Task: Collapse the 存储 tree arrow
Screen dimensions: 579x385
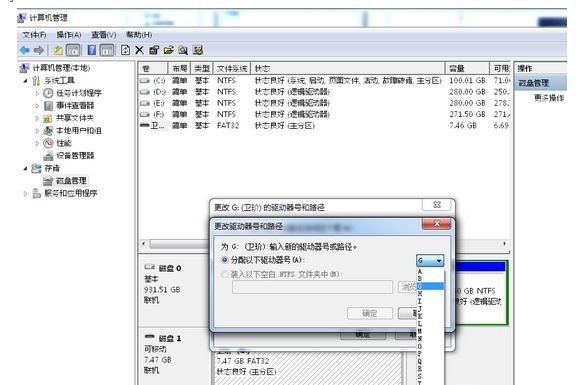Action: point(25,168)
